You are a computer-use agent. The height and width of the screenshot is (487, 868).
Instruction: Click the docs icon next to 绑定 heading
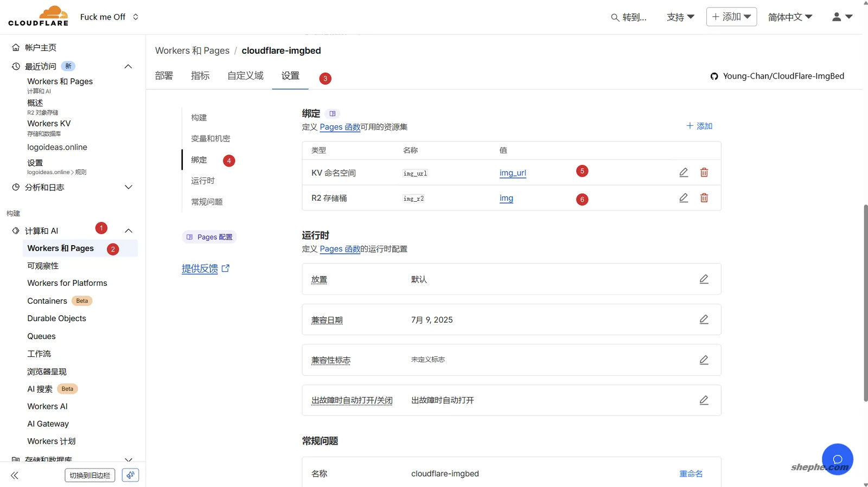point(333,114)
